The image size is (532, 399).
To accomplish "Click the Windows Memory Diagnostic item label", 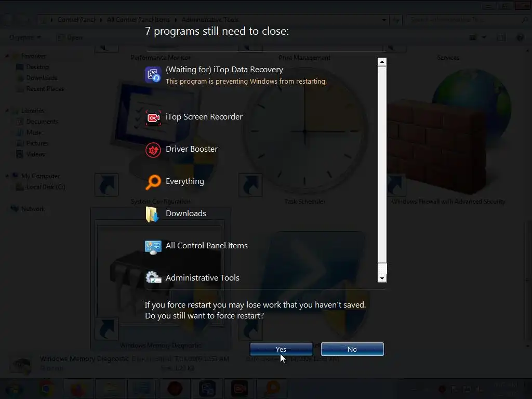I will [161, 345].
